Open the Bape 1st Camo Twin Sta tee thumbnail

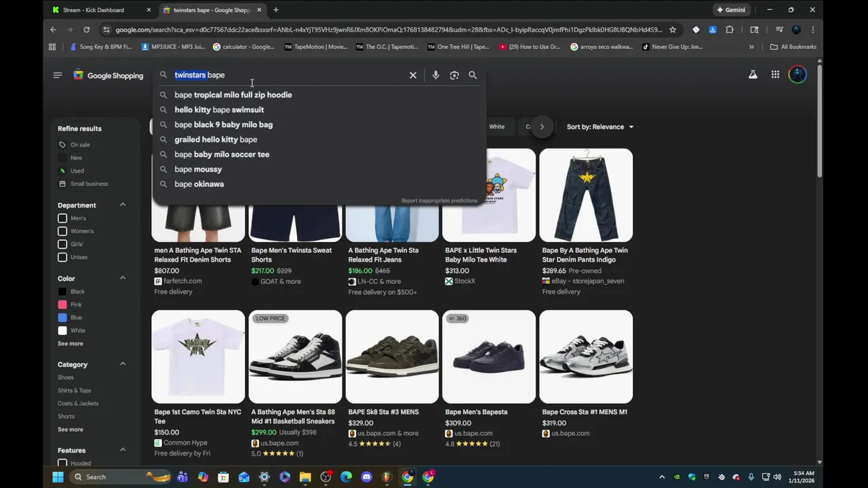pyautogui.click(x=198, y=357)
